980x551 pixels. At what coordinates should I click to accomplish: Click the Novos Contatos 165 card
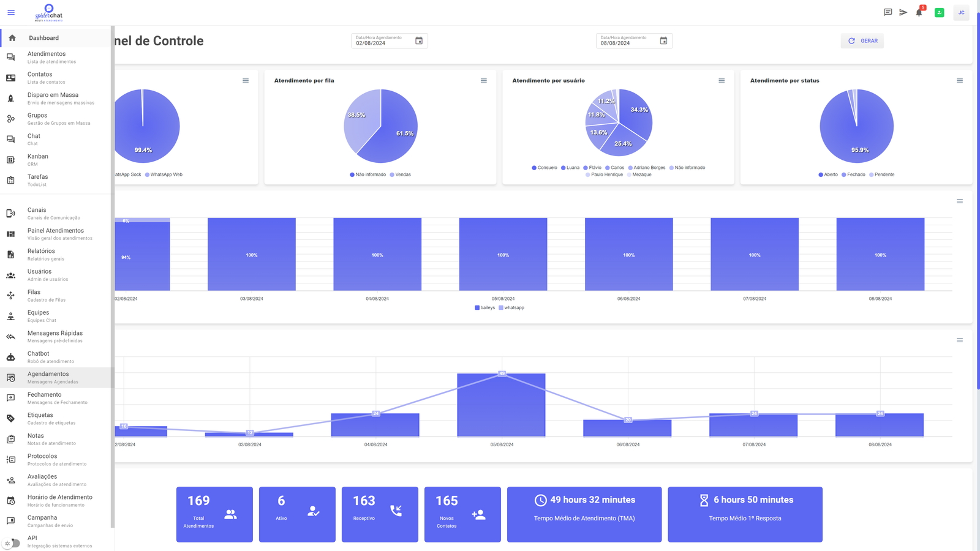coord(462,514)
